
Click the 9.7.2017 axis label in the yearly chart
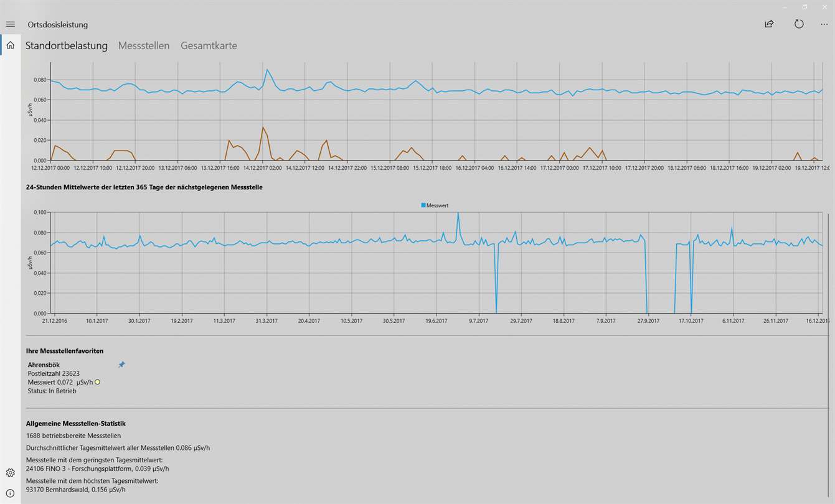(x=478, y=321)
